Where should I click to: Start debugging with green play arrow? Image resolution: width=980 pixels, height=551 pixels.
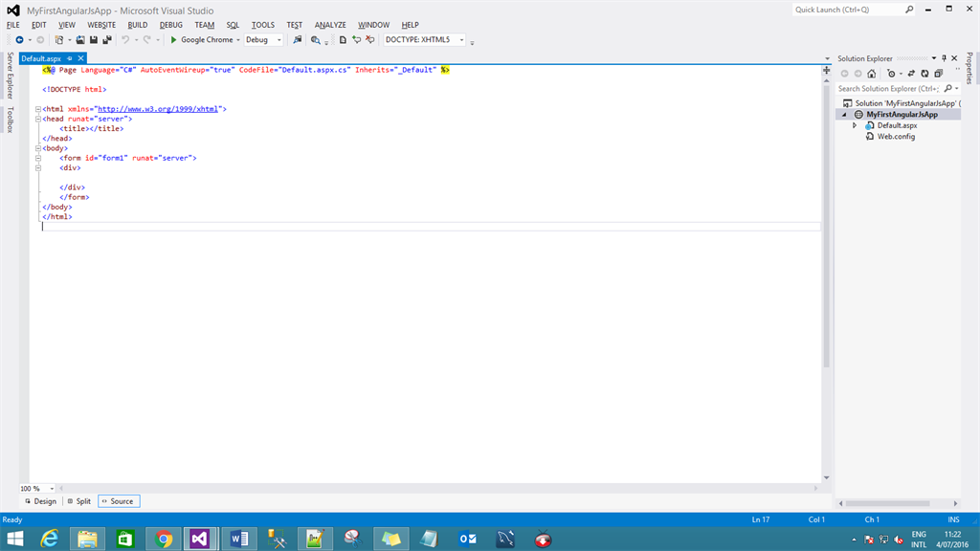point(174,40)
